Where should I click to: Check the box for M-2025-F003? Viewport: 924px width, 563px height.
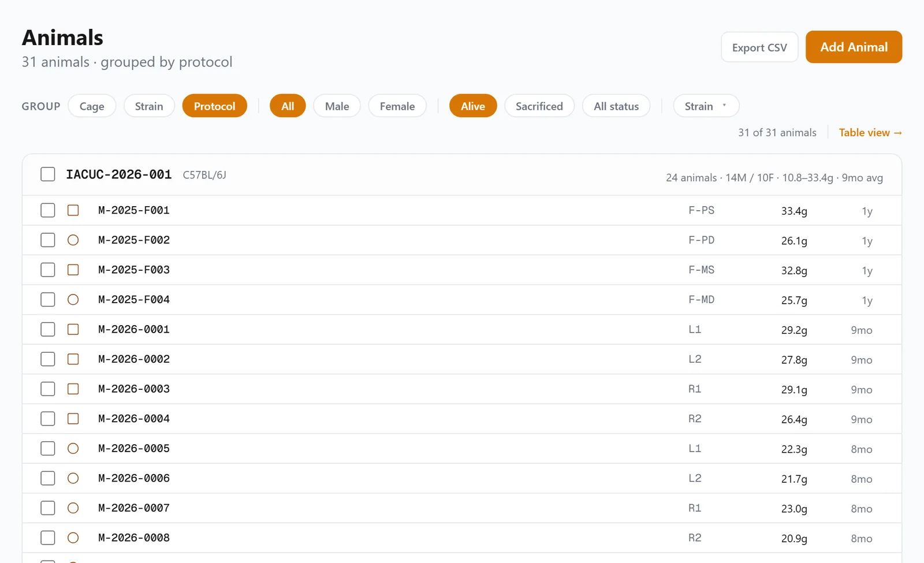[x=48, y=270]
